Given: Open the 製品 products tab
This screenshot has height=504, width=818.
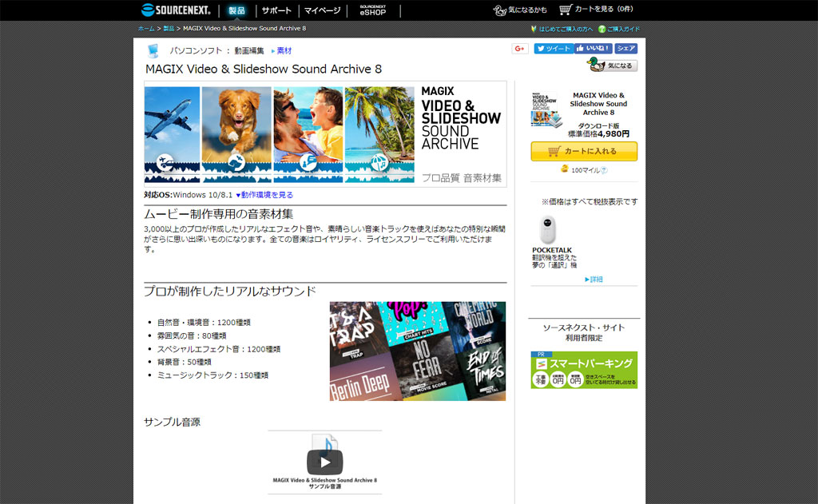Looking at the screenshot, I should click(236, 10).
